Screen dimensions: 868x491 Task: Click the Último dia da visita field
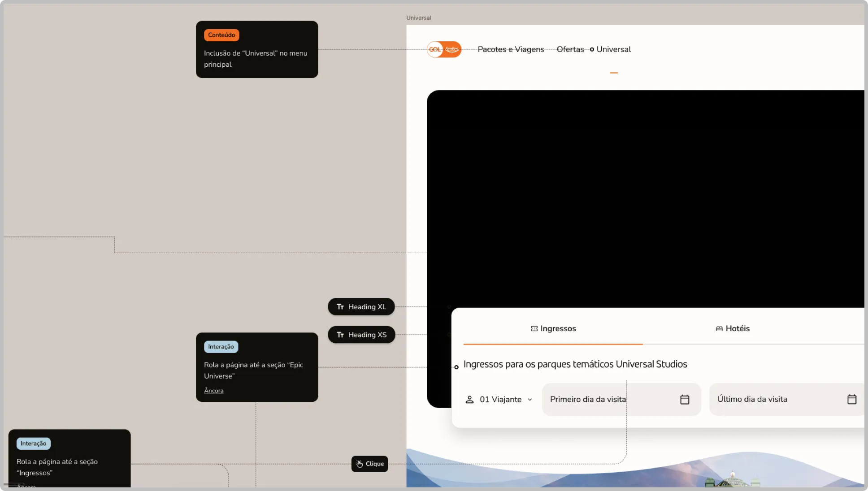click(x=787, y=399)
